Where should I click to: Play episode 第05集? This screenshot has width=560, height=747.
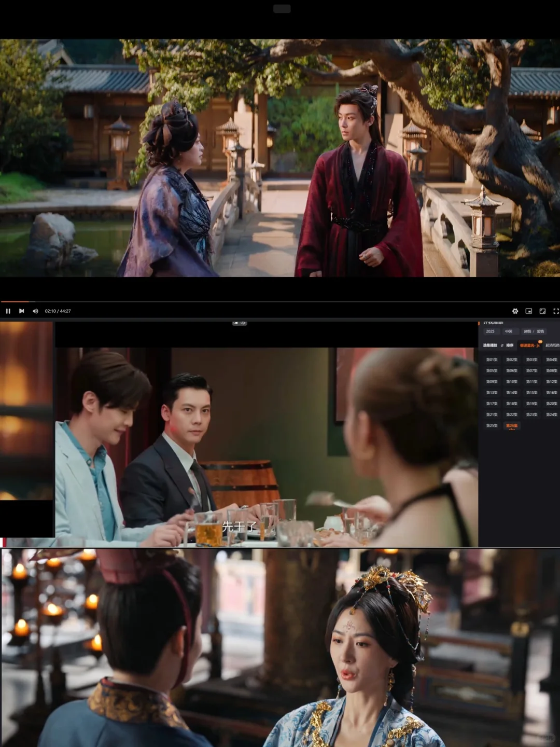(492, 370)
